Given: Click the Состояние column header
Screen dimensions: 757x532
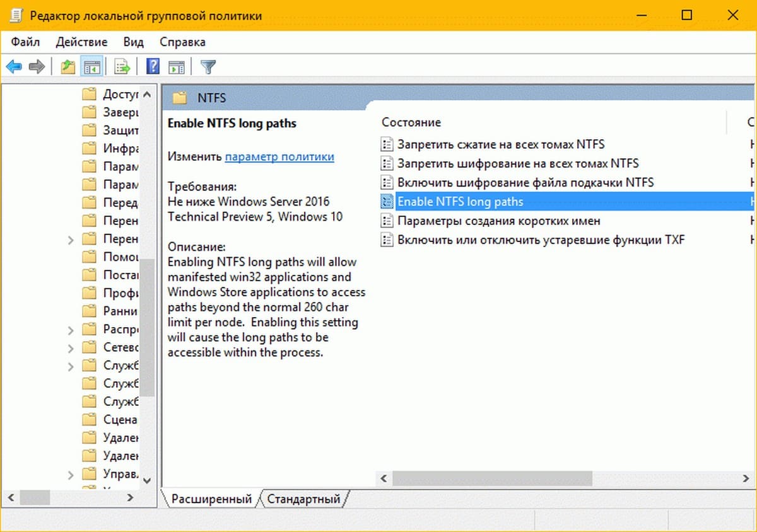Looking at the screenshot, I should (x=411, y=122).
